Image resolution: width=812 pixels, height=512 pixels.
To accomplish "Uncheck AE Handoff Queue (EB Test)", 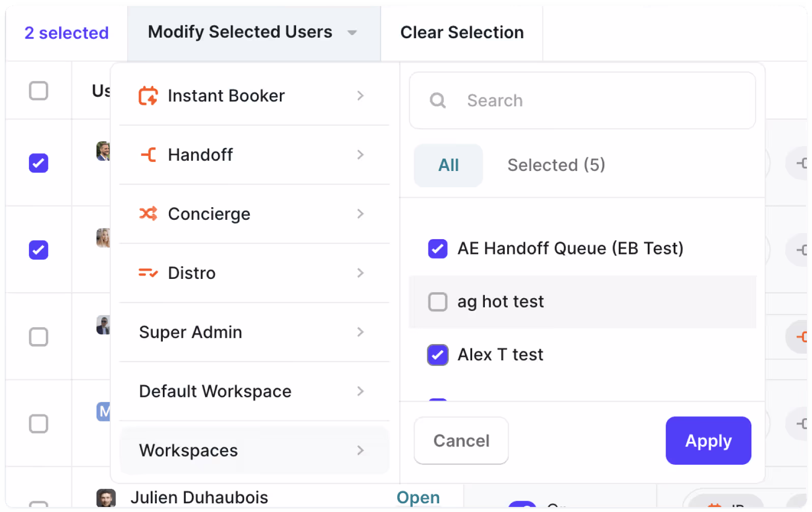I will pos(438,249).
